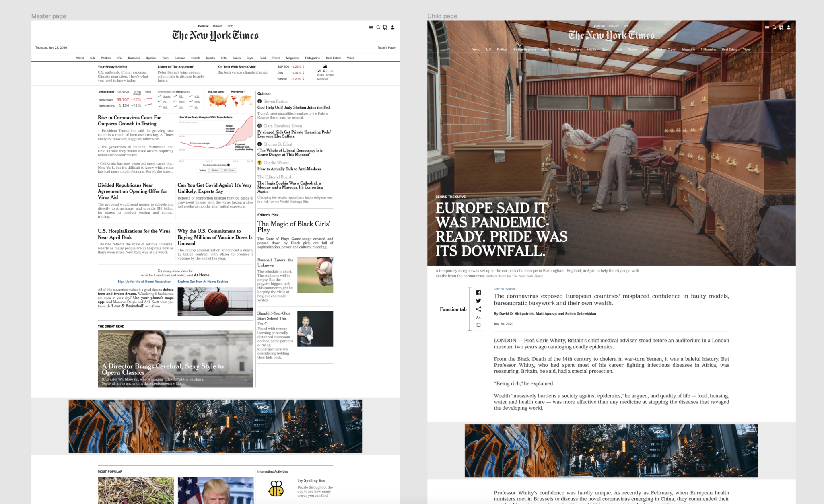Open Leer en espanol link
This screenshot has width=824, height=504.
pos(504,289)
